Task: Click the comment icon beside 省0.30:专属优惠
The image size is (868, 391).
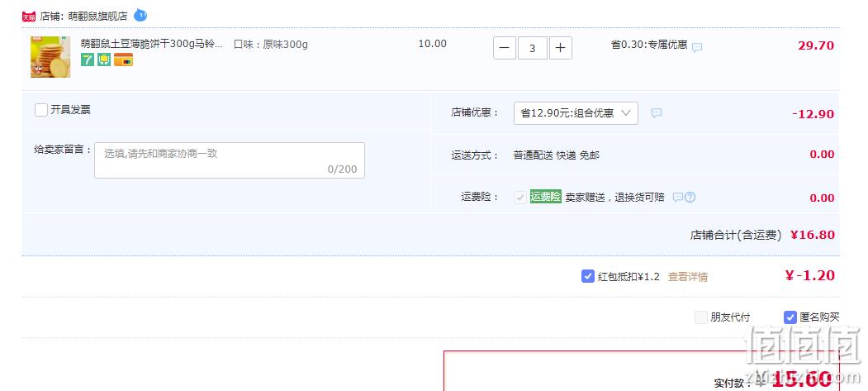Action: 698,48
